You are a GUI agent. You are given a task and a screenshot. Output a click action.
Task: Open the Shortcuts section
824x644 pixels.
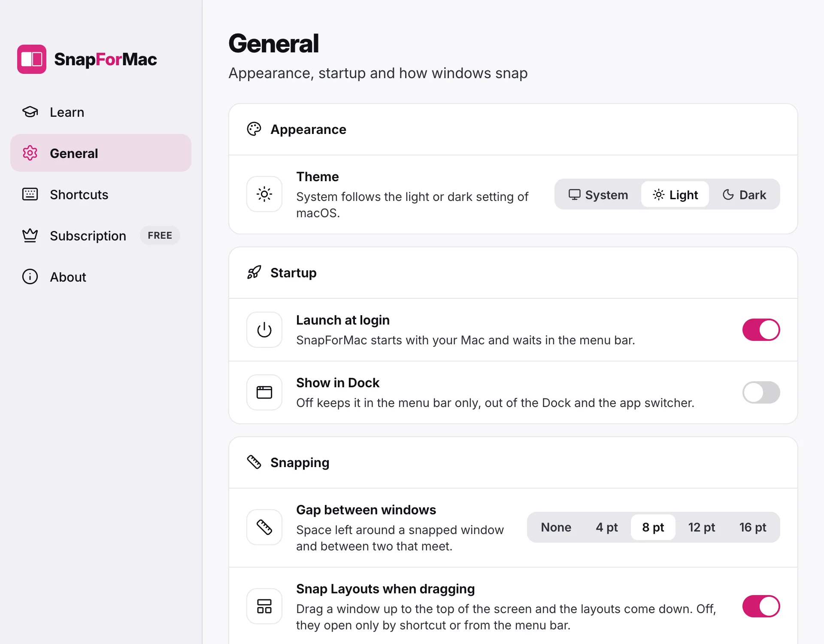101,194
